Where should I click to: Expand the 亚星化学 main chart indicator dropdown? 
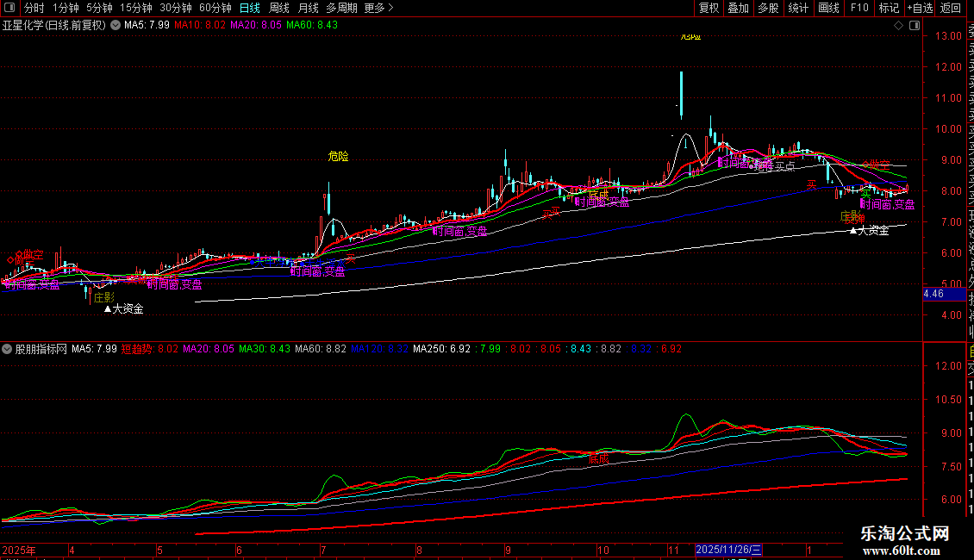tap(116, 25)
